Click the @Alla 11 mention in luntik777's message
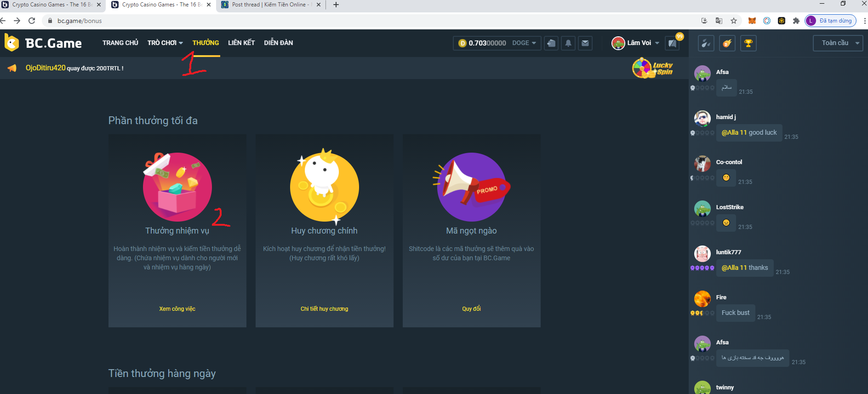 [x=734, y=268]
